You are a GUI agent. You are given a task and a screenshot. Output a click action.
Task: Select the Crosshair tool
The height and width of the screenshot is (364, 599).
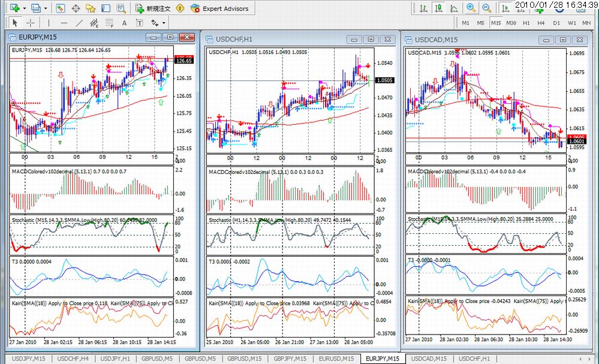(x=31, y=23)
